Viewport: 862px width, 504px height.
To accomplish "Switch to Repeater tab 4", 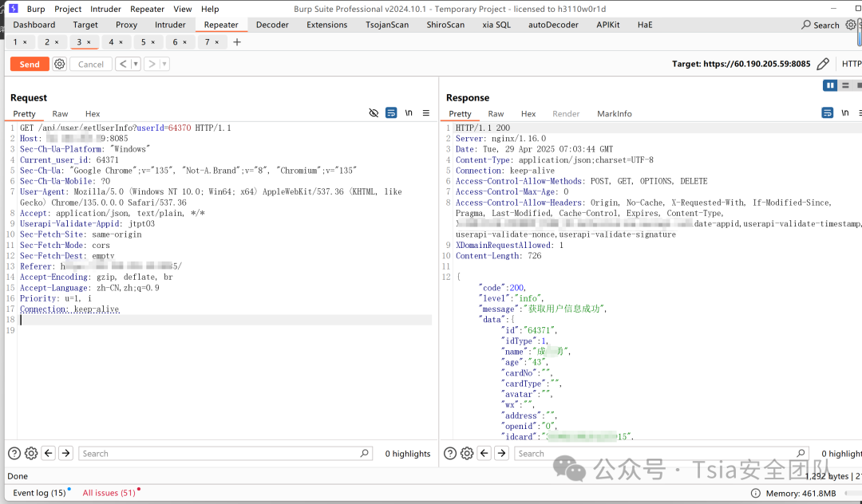I will 111,41.
